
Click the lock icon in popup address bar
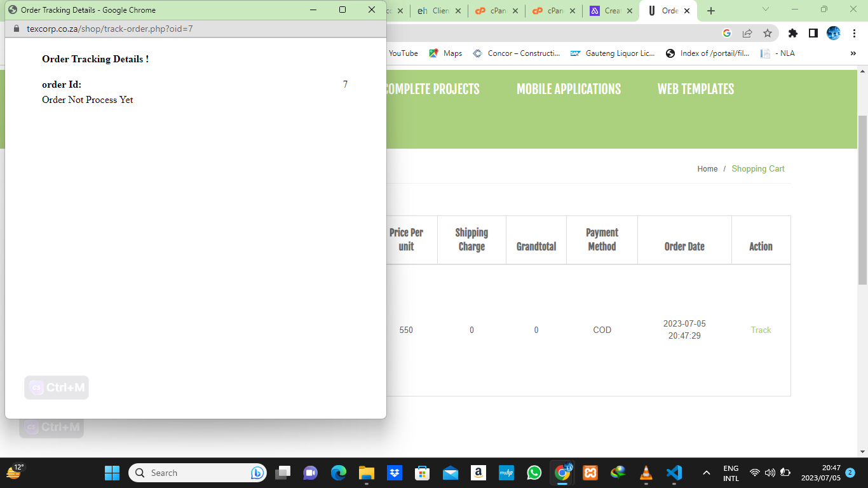17,29
